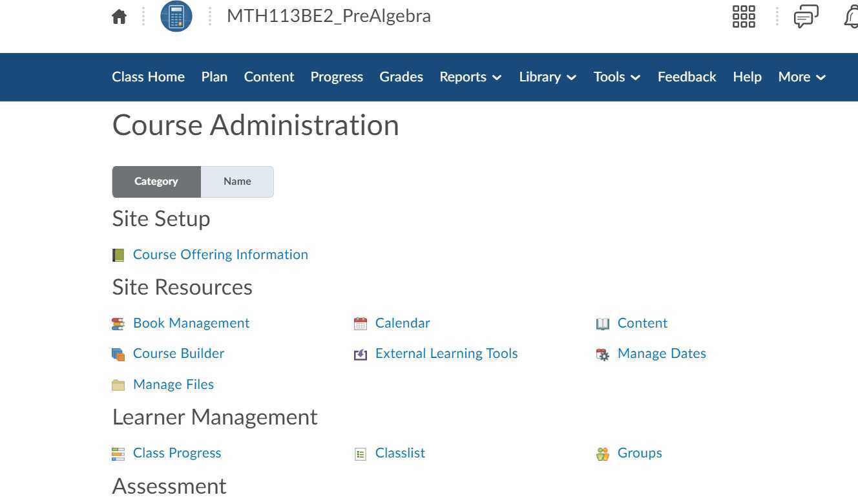
Task: Click the Groups people icon
Action: 603,454
